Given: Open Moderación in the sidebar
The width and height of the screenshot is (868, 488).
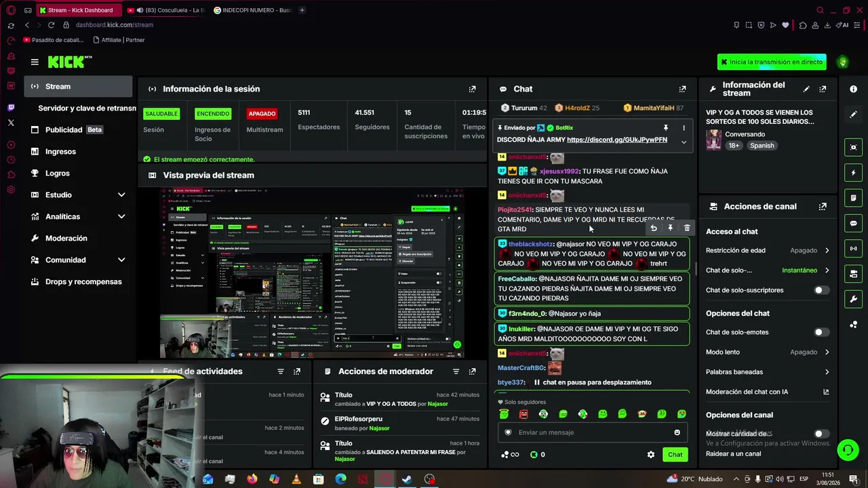Looking at the screenshot, I should (x=79, y=238).
